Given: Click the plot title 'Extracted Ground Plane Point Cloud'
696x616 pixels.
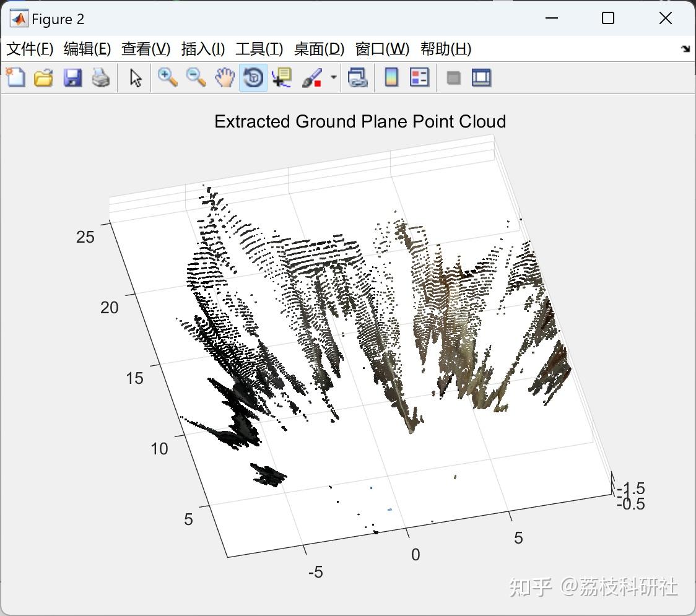Looking at the screenshot, I should [x=360, y=121].
